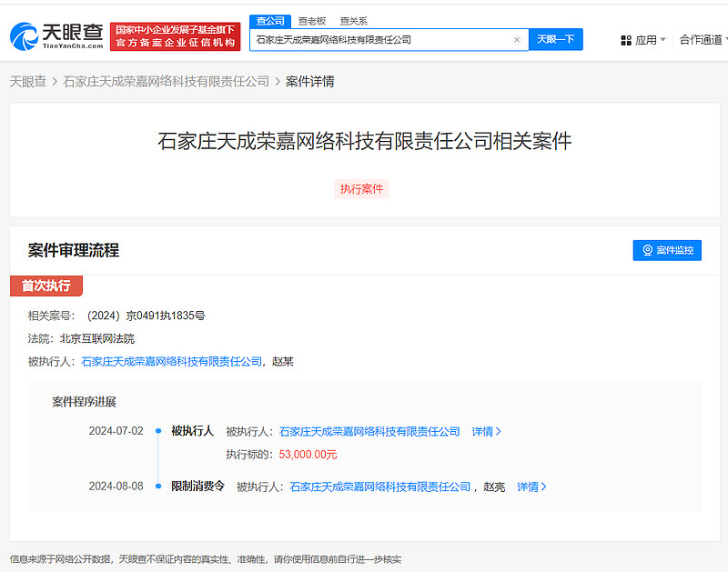The width and height of the screenshot is (728, 572).
Task: Switch to the 查老板 search tab
Action: pos(312,21)
